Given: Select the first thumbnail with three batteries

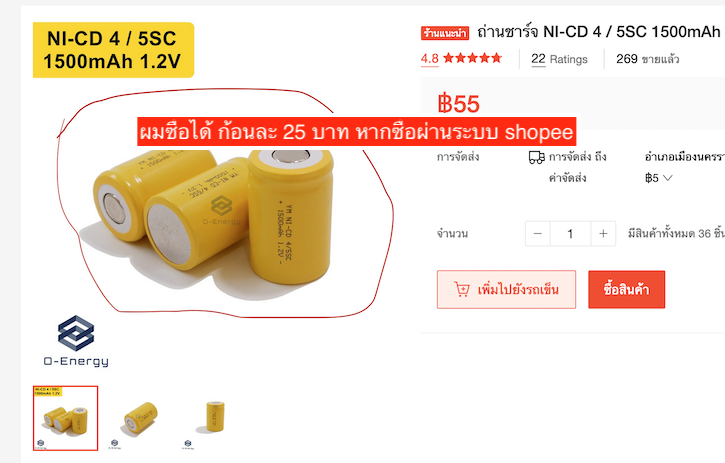Looking at the screenshot, I should [65, 418].
